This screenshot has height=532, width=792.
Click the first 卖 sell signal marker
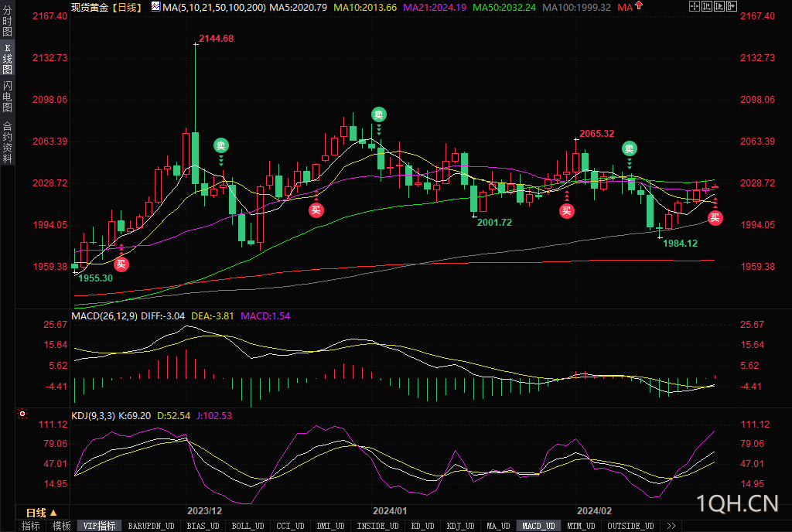pyautogui.click(x=221, y=145)
